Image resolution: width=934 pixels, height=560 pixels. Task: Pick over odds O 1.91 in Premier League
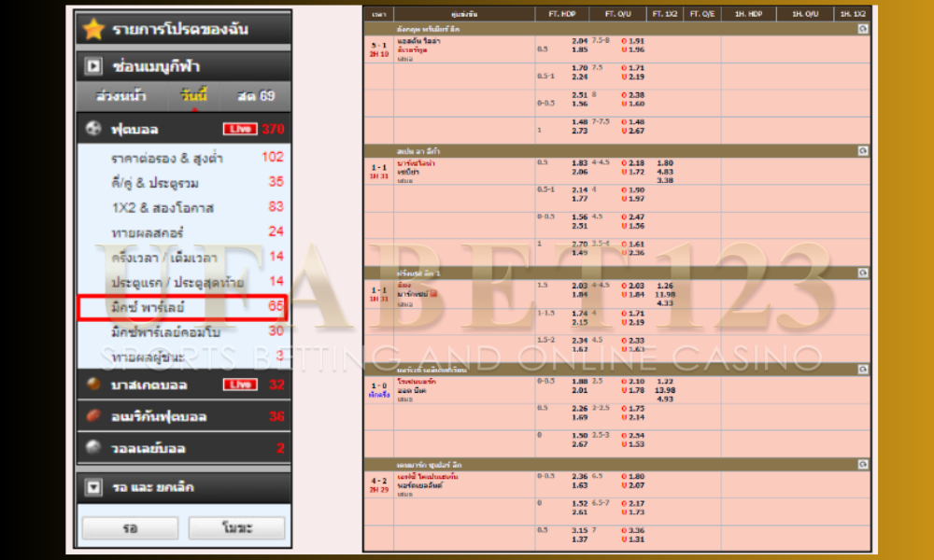[632, 41]
